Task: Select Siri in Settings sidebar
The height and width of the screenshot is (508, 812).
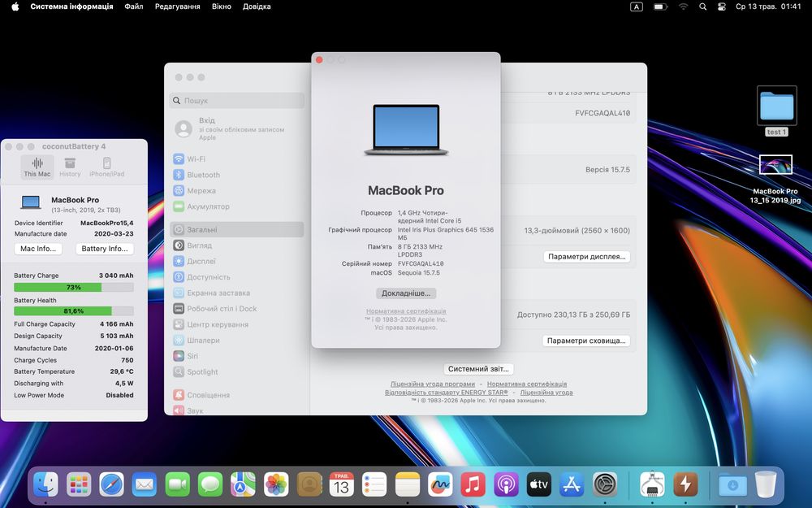Action: pyautogui.click(x=236, y=356)
